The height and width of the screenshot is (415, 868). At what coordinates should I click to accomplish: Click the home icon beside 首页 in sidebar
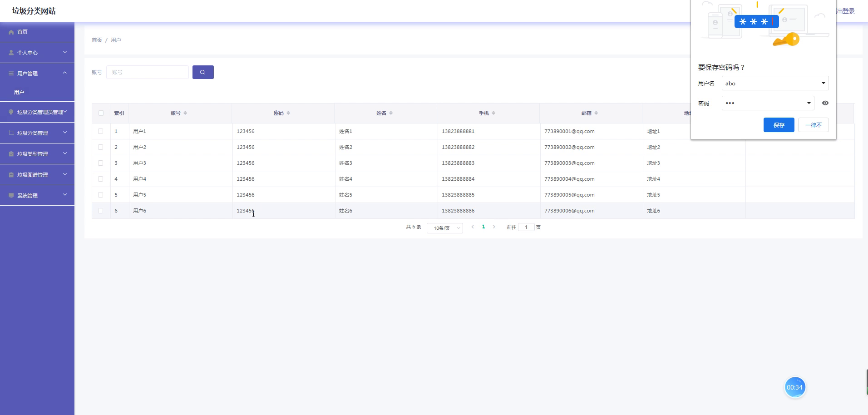11,32
